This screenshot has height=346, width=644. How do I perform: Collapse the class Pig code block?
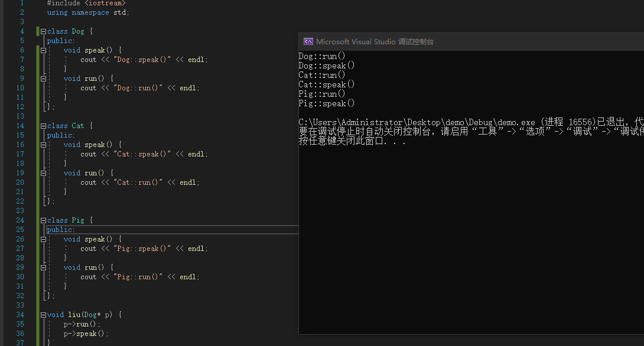(x=43, y=220)
